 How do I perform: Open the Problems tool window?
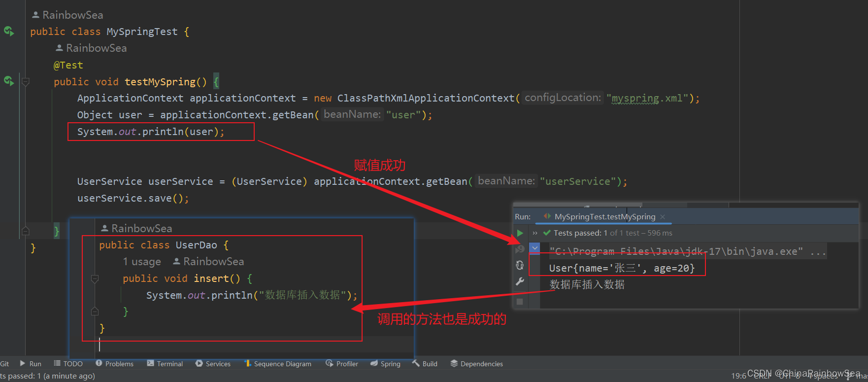[x=115, y=364]
